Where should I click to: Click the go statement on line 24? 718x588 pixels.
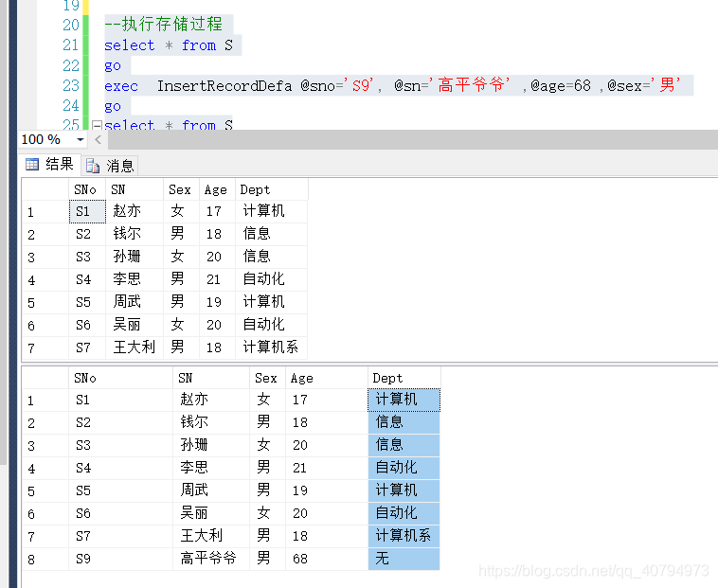click(x=113, y=106)
